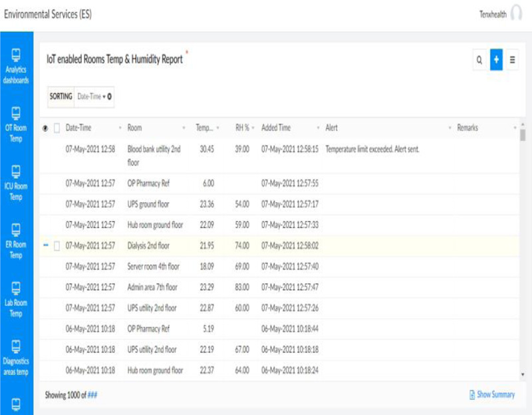Click the search magnifier icon

[x=479, y=60]
